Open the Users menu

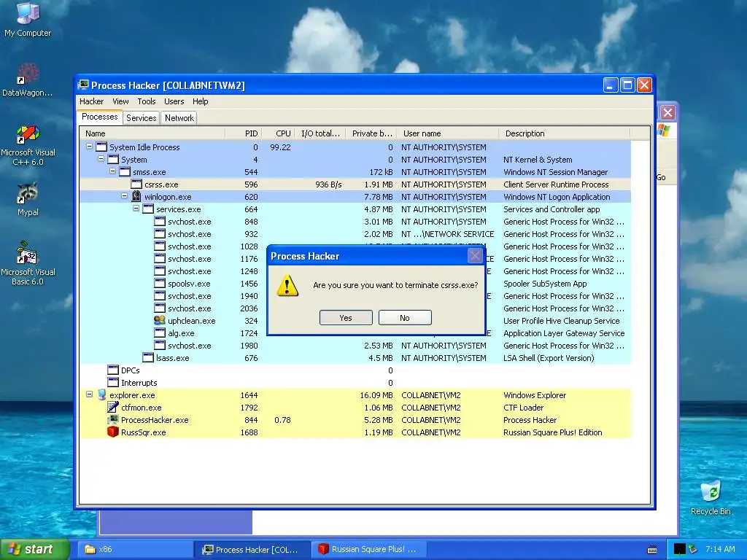[174, 101]
